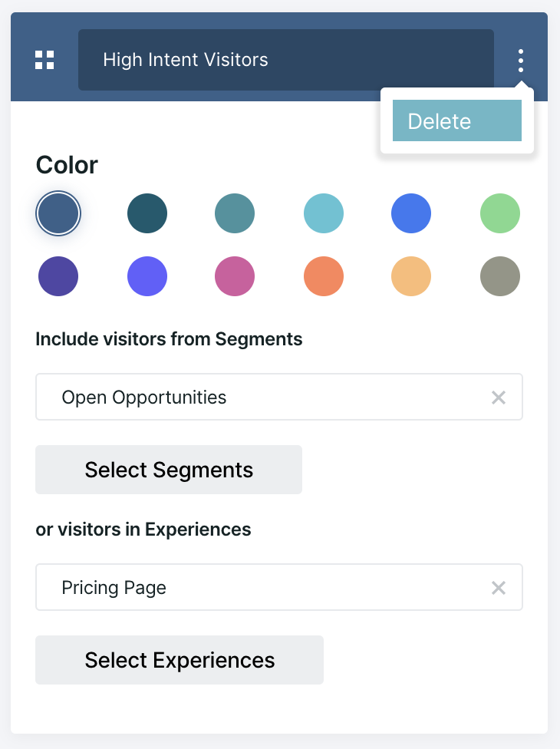Select the dark purple color swatch
This screenshot has height=749, width=560.
tap(58, 276)
